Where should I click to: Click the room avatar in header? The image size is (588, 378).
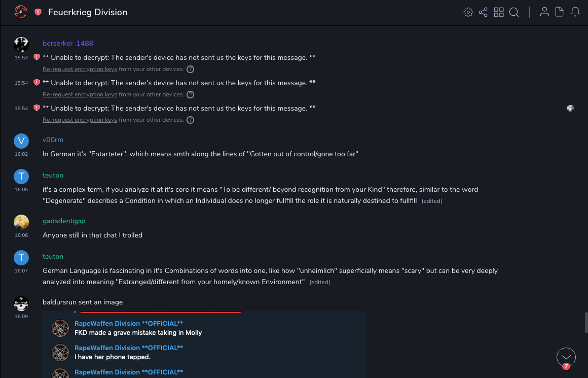[x=21, y=12]
